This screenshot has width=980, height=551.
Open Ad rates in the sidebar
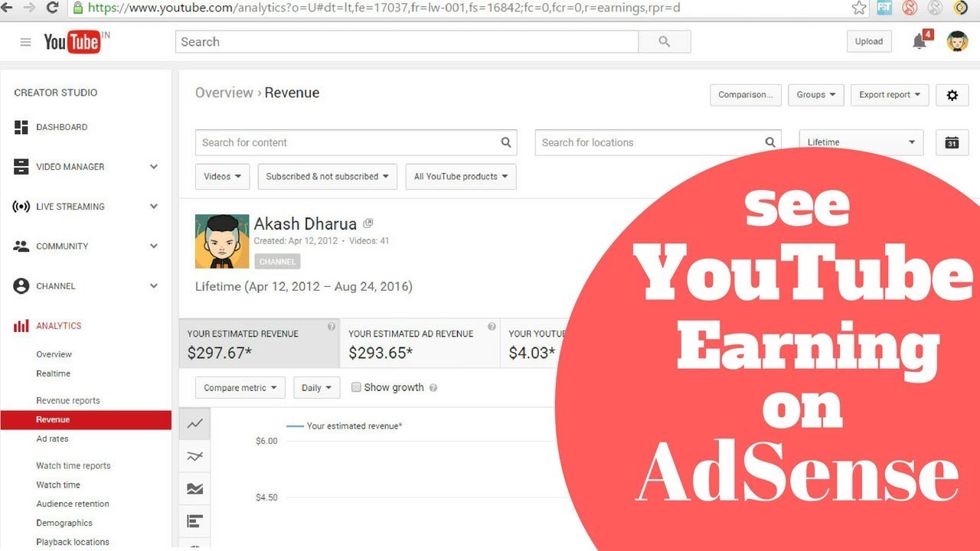pyautogui.click(x=52, y=439)
